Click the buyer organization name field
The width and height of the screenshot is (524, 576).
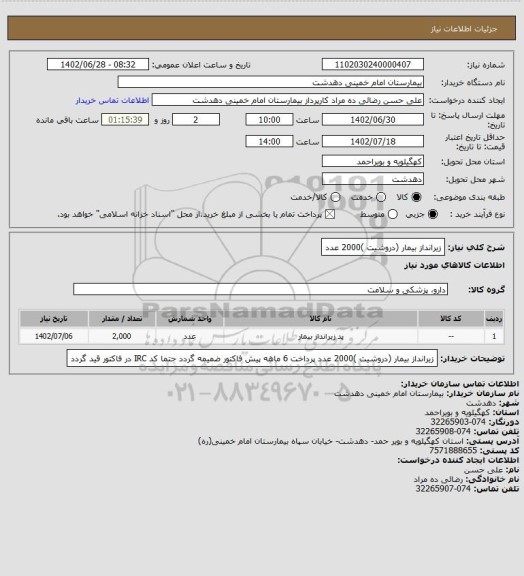pyautogui.click(x=270, y=82)
